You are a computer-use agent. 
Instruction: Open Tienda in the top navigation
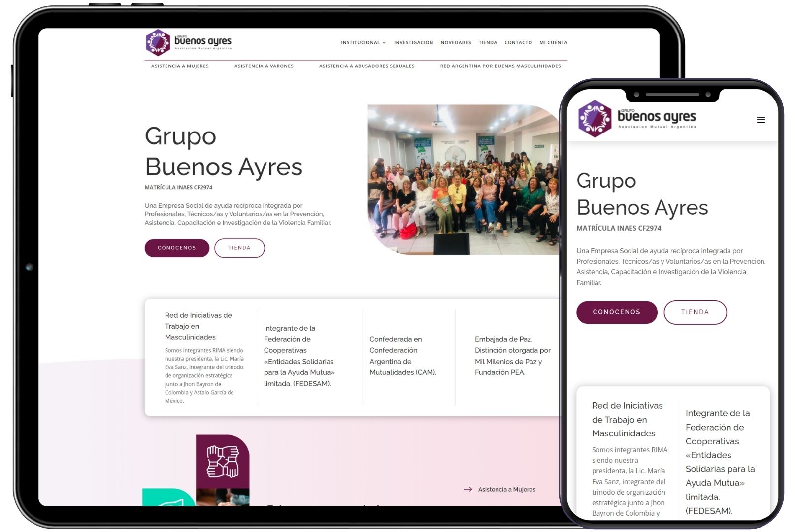(488, 43)
